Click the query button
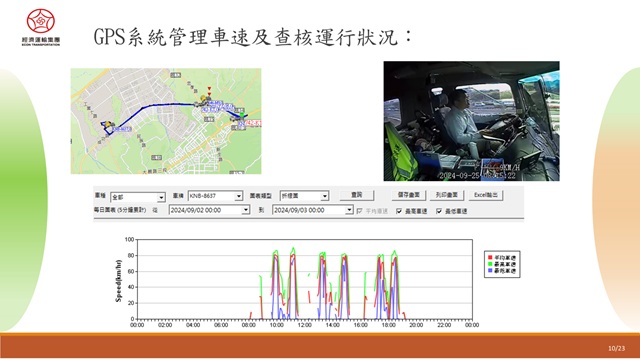The height and width of the screenshot is (360, 640). pos(357,195)
